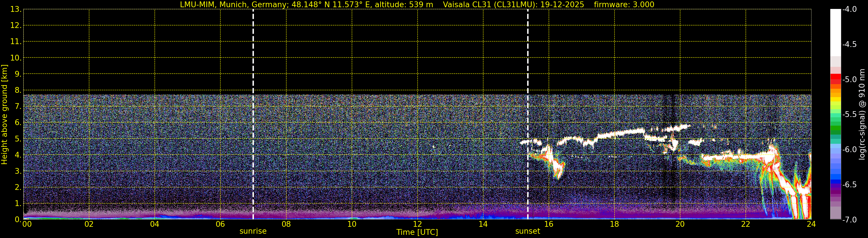Click the '8.' height axis tick label
The width and height of the screenshot is (868, 238).
[x=18, y=90]
